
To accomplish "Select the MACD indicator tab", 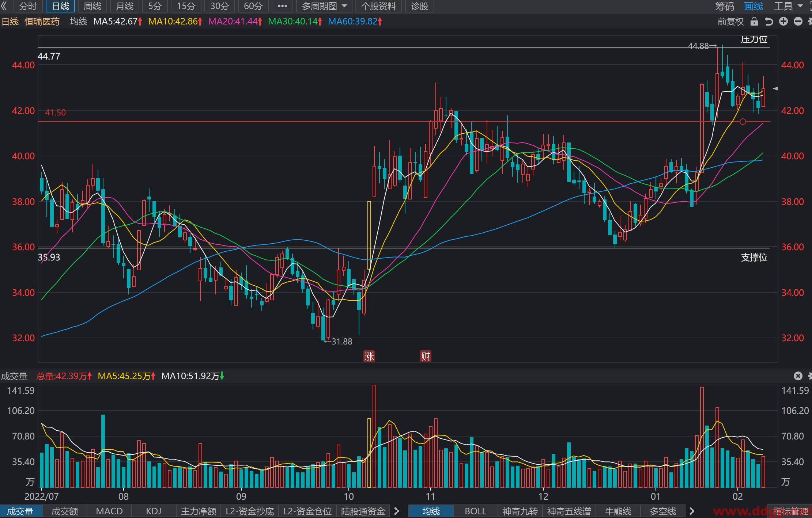I will pyautogui.click(x=109, y=511).
